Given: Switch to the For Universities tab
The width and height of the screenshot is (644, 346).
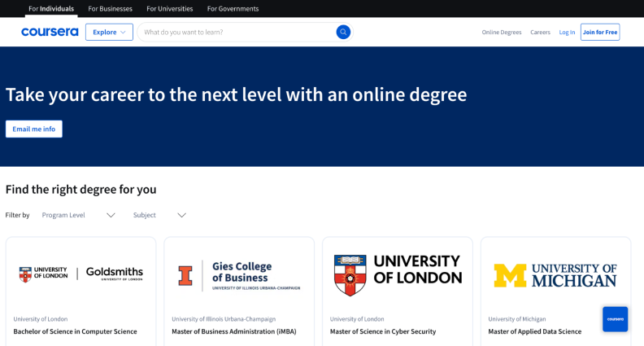Looking at the screenshot, I should (x=170, y=9).
